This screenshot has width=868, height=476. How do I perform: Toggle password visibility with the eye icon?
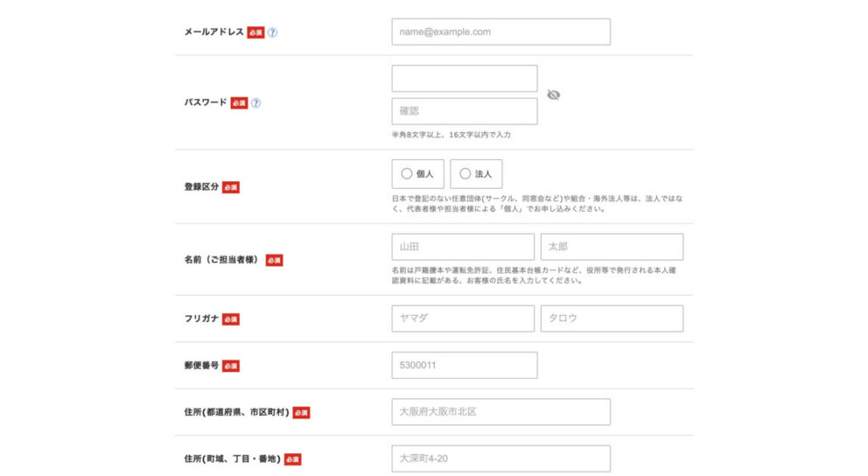point(554,95)
